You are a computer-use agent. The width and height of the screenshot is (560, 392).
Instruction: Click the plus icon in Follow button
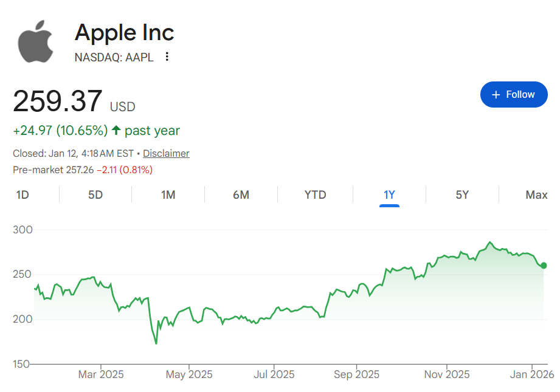point(496,95)
